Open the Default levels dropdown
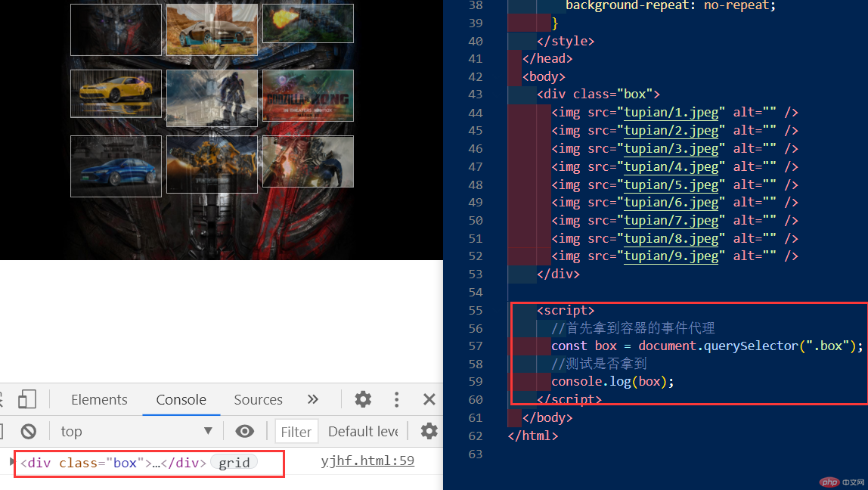 (x=364, y=431)
